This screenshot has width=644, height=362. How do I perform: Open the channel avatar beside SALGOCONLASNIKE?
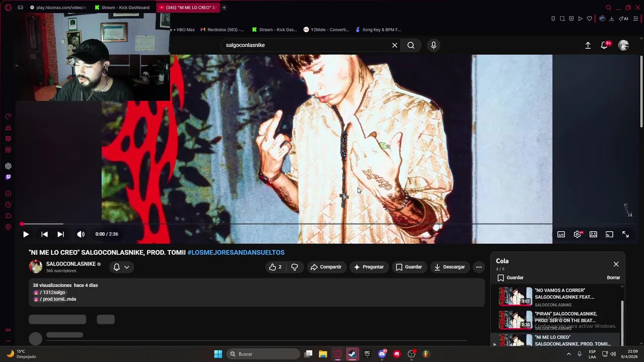coord(36,267)
